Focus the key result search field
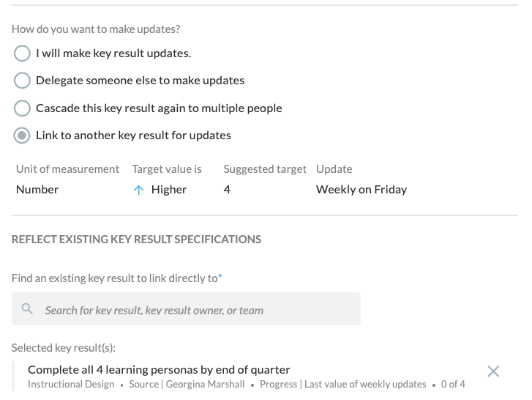The width and height of the screenshot is (532, 400). pos(186,309)
